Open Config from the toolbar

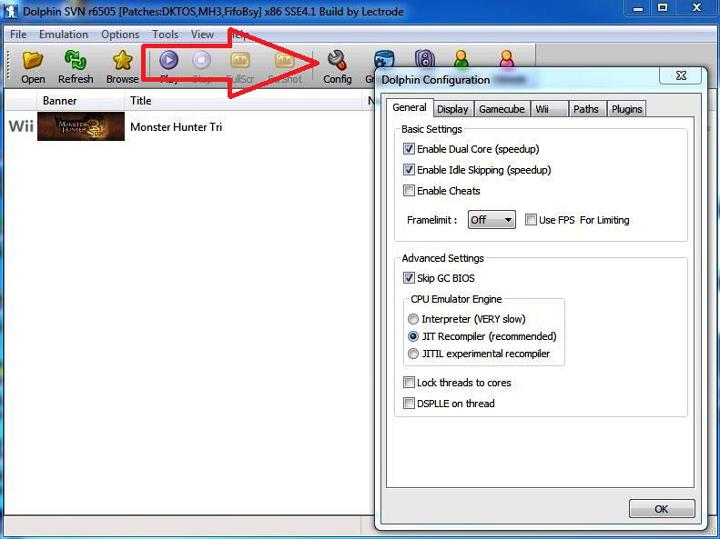coord(337,67)
